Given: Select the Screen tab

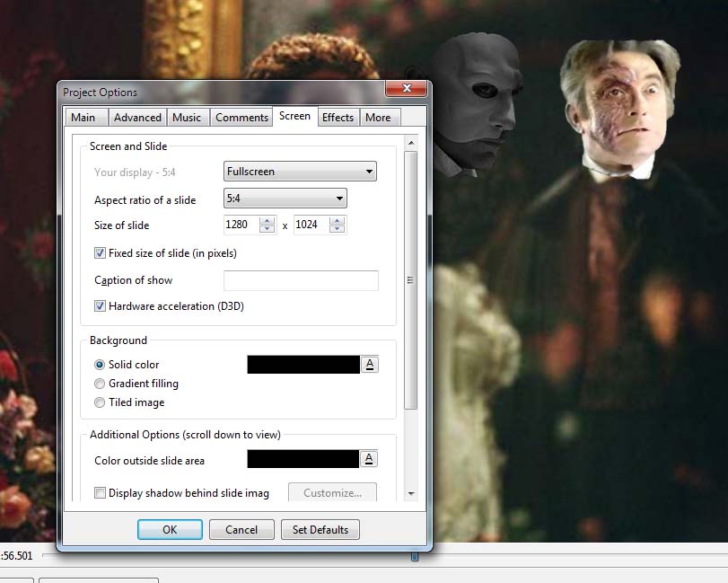Looking at the screenshot, I should 294,116.
